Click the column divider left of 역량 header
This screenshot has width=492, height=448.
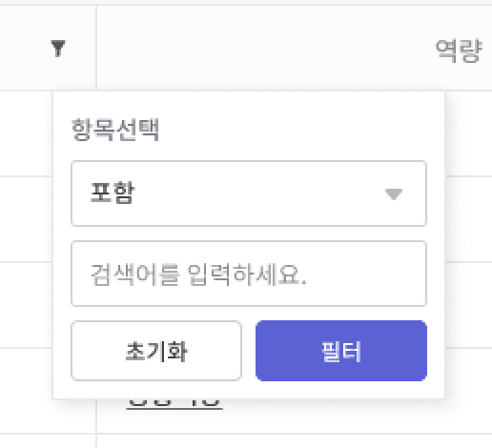pos(96,48)
